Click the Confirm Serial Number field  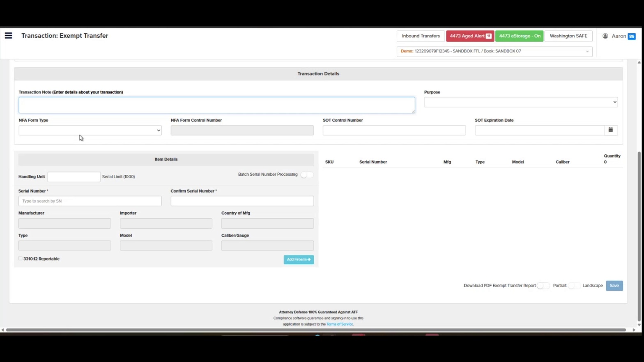(242, 201)
